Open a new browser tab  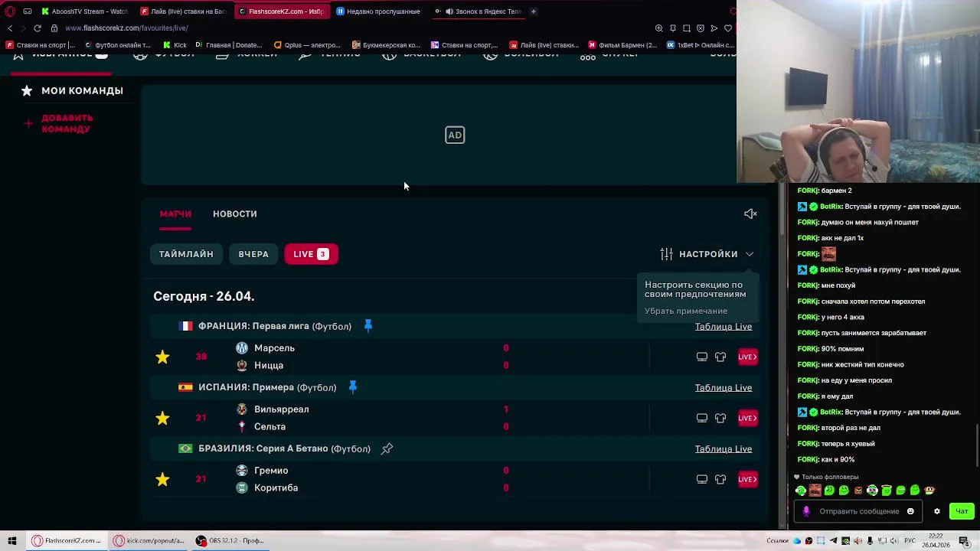[x=534, y=11]
